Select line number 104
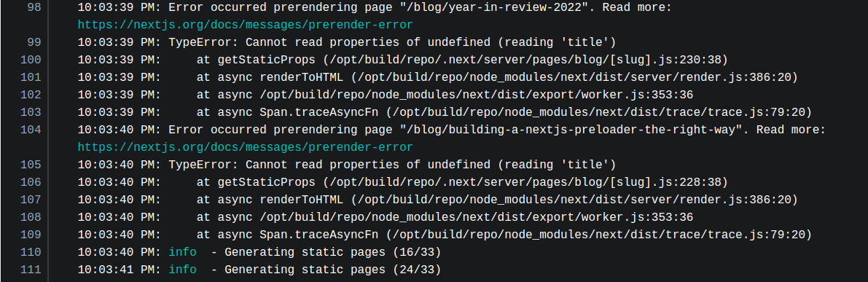This screenshot has height=282, width=868. click(31, 130)
